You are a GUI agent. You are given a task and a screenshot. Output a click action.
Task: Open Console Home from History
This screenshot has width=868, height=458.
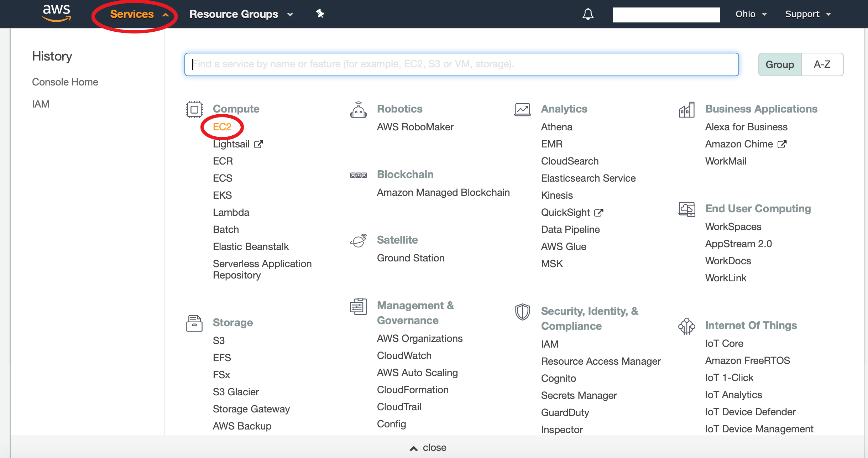click(65, 82)
